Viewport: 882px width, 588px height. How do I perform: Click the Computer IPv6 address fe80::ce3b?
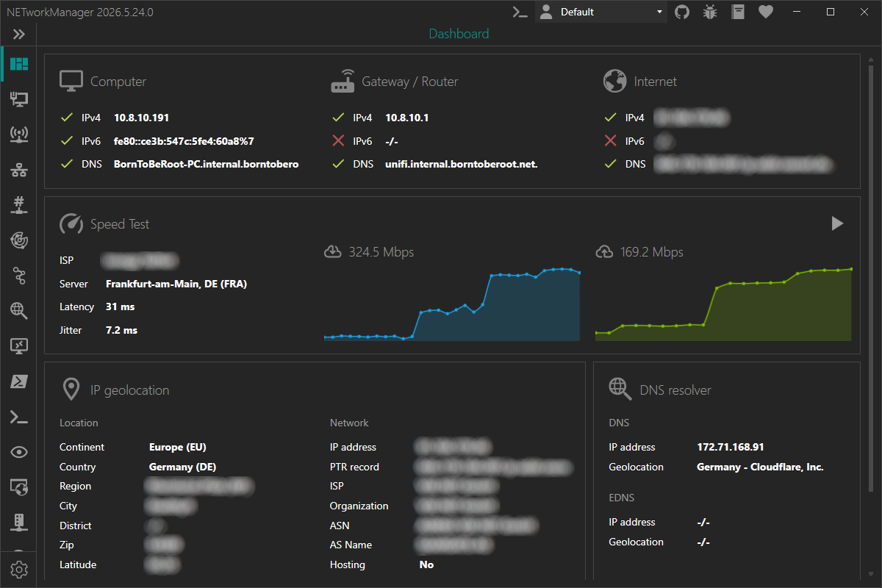point(184,141)
